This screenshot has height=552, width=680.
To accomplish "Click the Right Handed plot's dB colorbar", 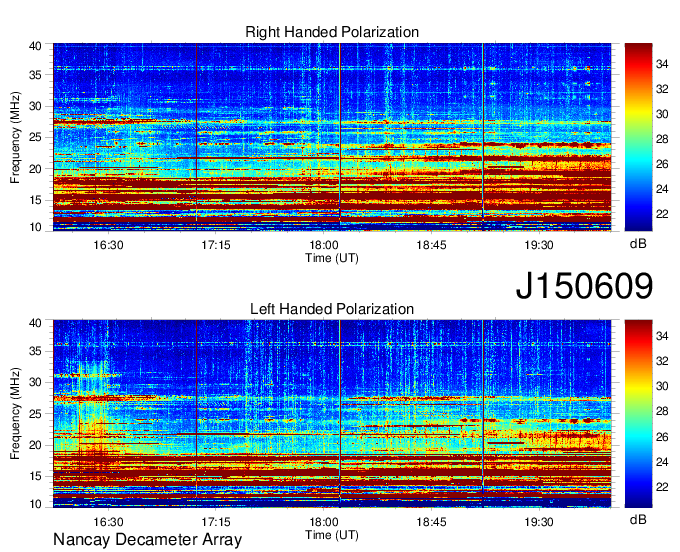I will point(638,137).
